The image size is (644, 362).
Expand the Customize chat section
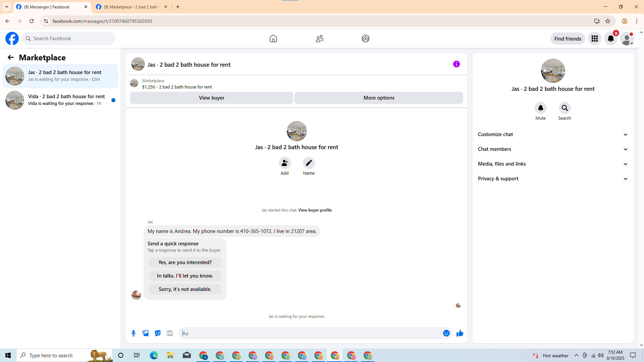553,134
